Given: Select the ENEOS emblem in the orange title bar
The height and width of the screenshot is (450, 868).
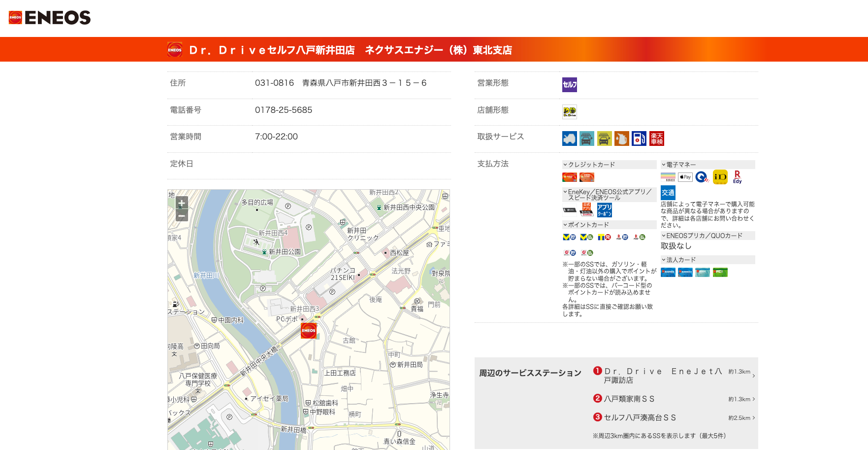Looking at the screenshot, I should [x=175, y=49].
